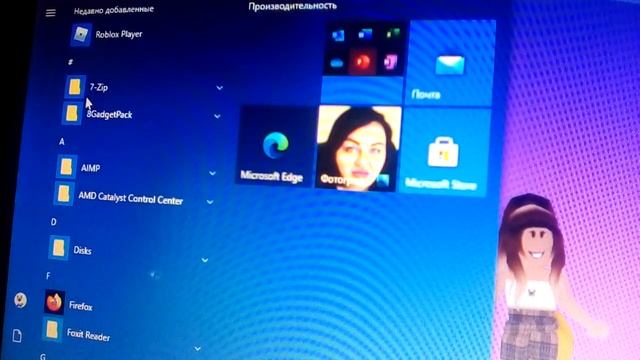This screenshot has width=640, height=360.
Task: Open the OneDrive cloud icon in the Office tile
Action: [x=337, y=63]
